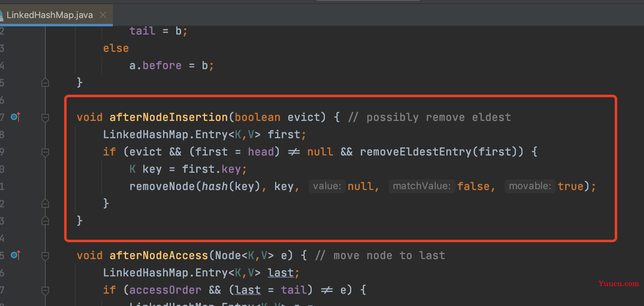Click the 'a.before = b;' statement
Screen dimensions: 644x306
[172, 65]
